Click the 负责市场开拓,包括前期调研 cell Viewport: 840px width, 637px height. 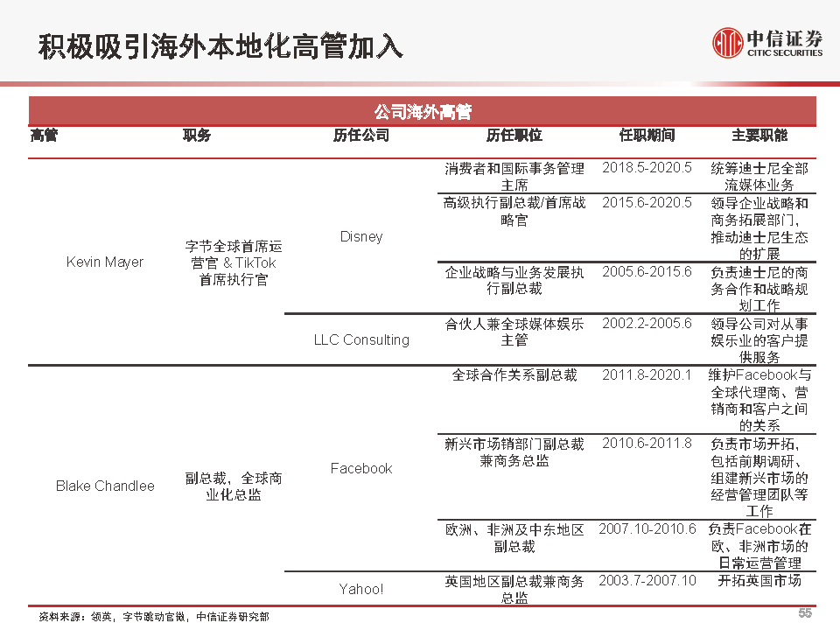click(759, 478)
